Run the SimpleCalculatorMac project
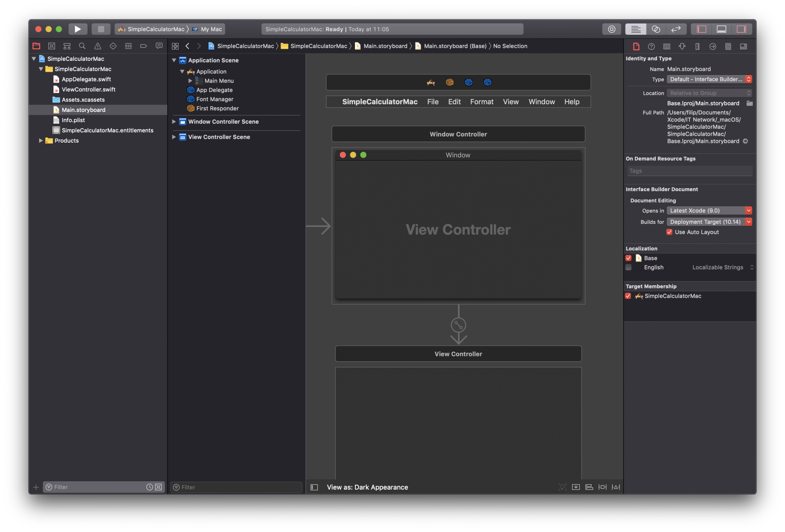 pos(78,29)
